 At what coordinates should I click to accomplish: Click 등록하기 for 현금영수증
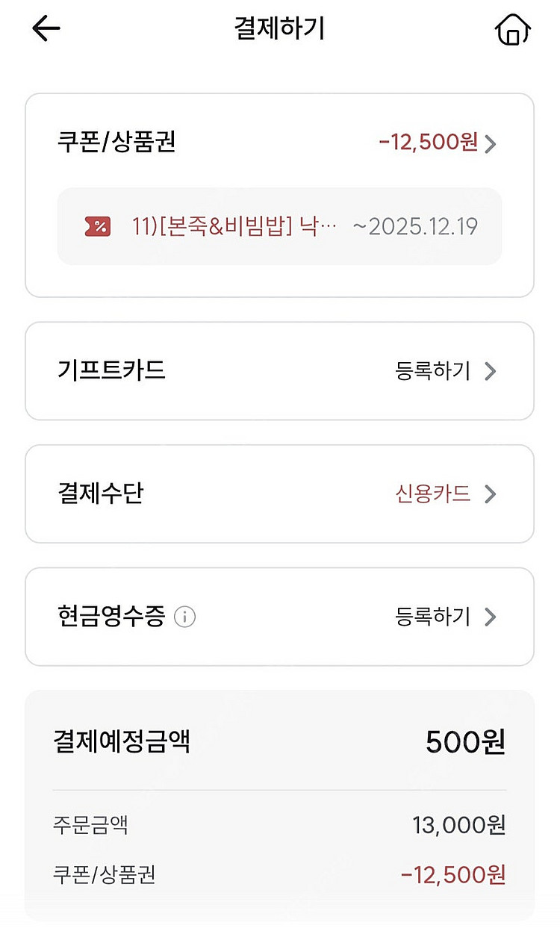pyautogui.click(x=433, y=617)
